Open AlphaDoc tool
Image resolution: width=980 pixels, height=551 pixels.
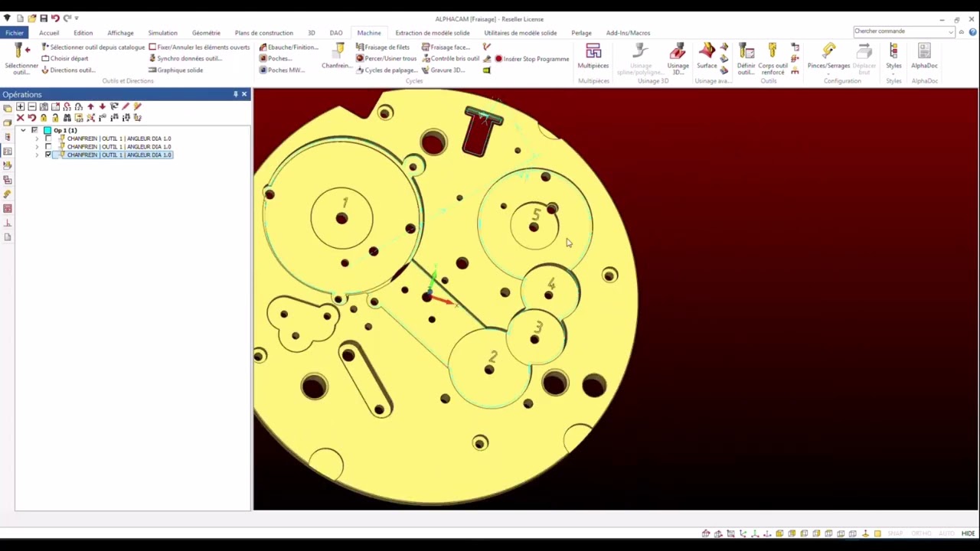[924, 57]
